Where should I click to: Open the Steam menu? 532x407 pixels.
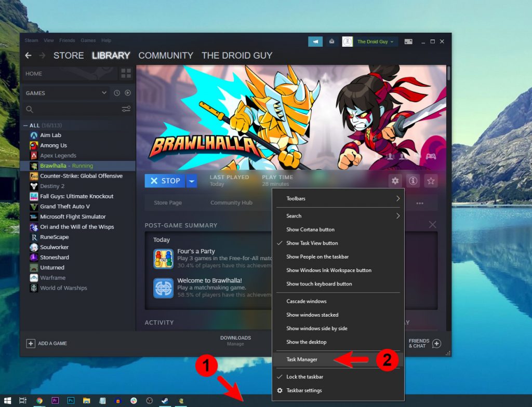point(31,40)
